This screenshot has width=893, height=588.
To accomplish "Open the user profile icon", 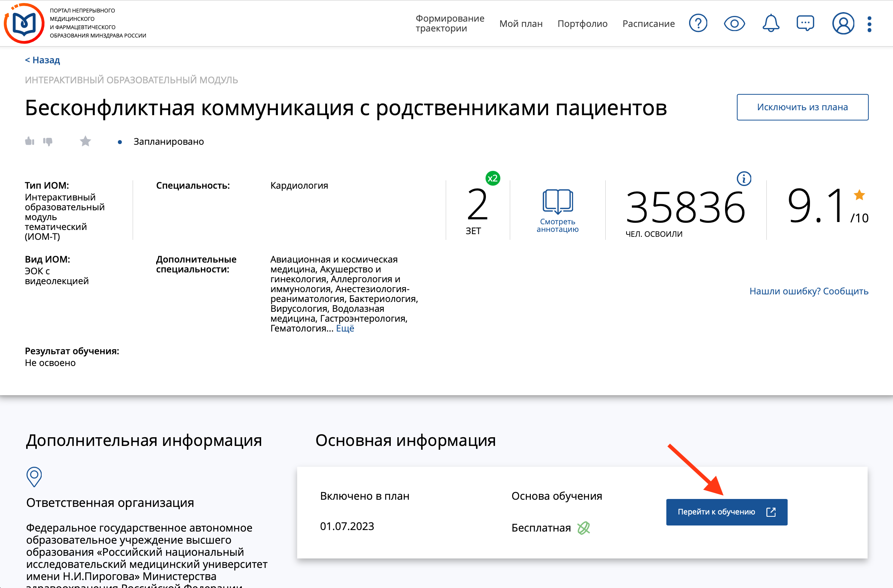I will coord(843,23).
